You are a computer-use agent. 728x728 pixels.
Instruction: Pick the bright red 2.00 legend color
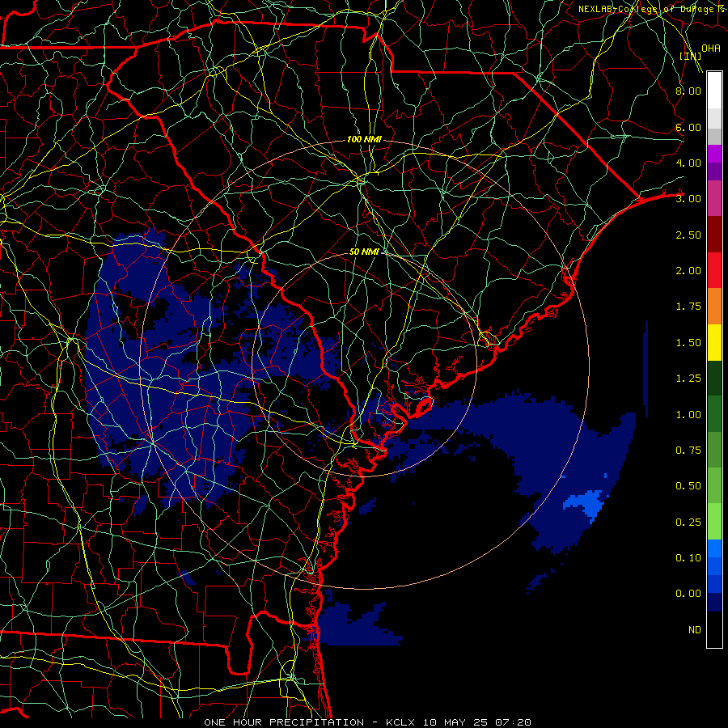pyautogui.click(x=714, y=270)
